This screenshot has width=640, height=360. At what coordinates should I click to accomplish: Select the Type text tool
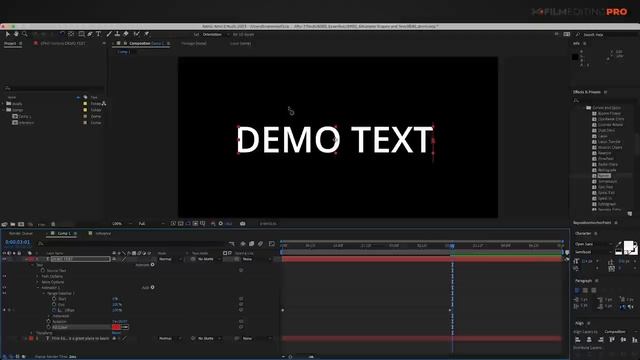coord(98,34)
